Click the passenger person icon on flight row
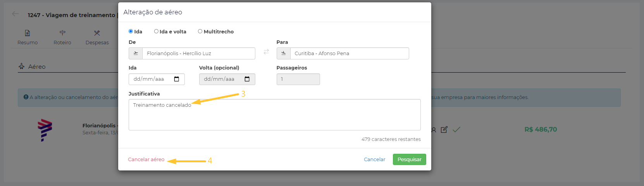This screenshot has width=644, height=186. click(434, 130)
